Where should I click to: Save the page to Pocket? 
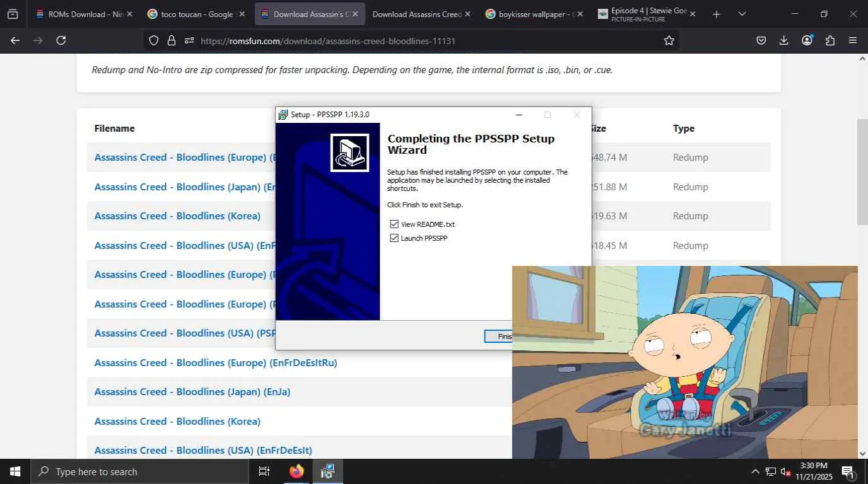tap(761, 40)
